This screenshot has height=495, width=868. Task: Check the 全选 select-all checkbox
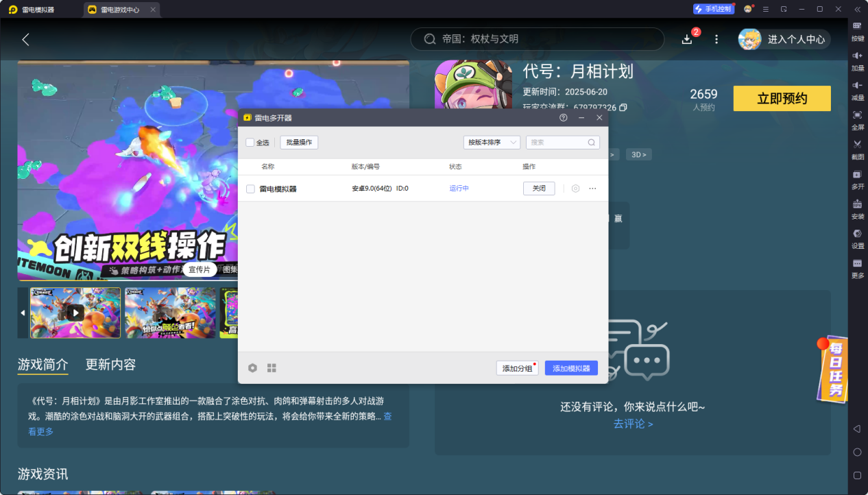point(250,143)
